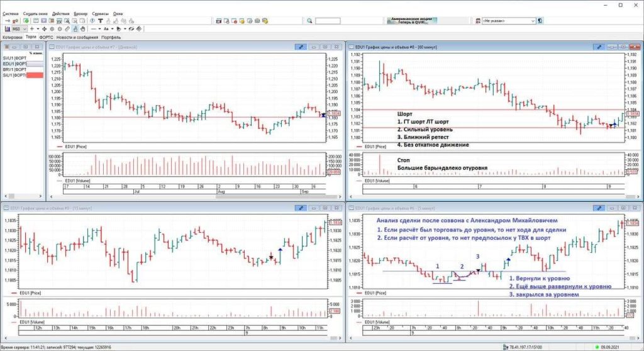Switch to the Котировки tab
The width and height of the screenshot is (644, 351).
click(13, 37)
